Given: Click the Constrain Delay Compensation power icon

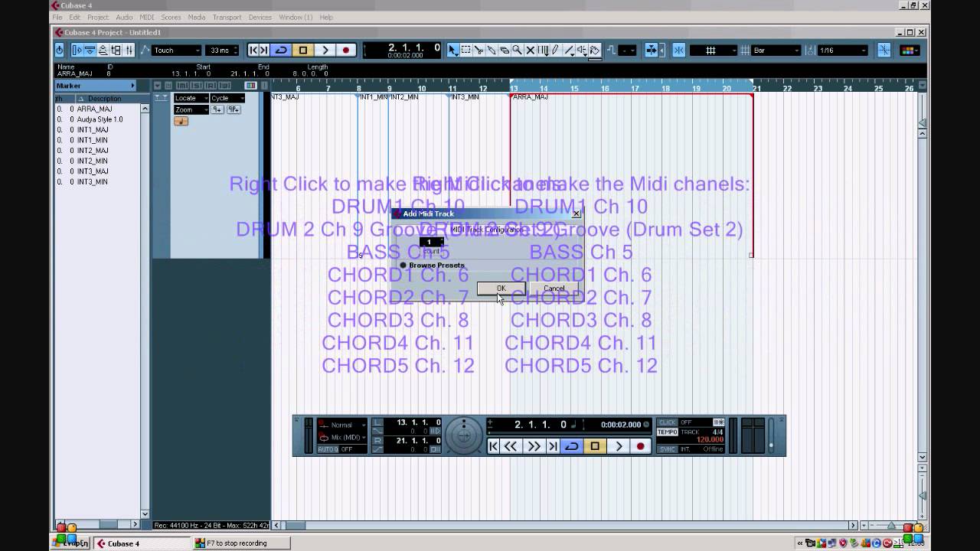Looking at the screenshot, I should pos(60,51).
